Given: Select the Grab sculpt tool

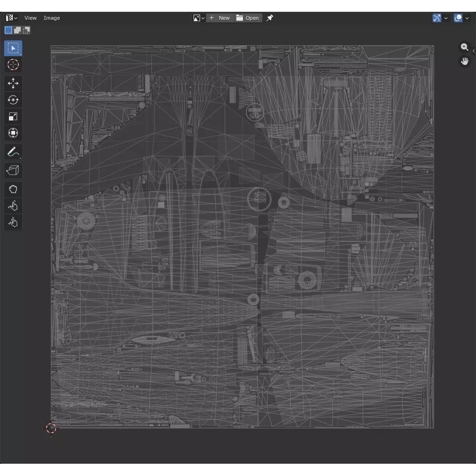Looking at the screenshot, I should [x=13, y=189].
